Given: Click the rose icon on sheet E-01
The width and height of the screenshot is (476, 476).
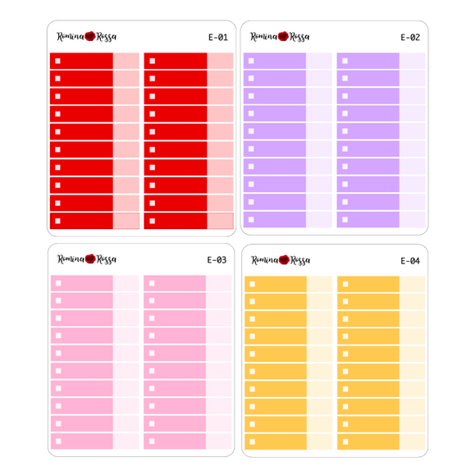Looking at the screenshot, I should (90, 36).
